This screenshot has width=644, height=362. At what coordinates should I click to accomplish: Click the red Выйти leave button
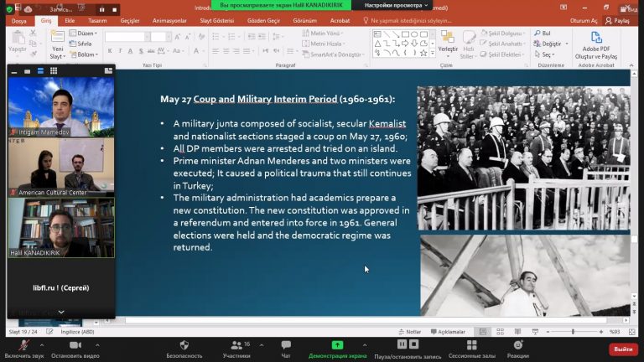[623, 349]
